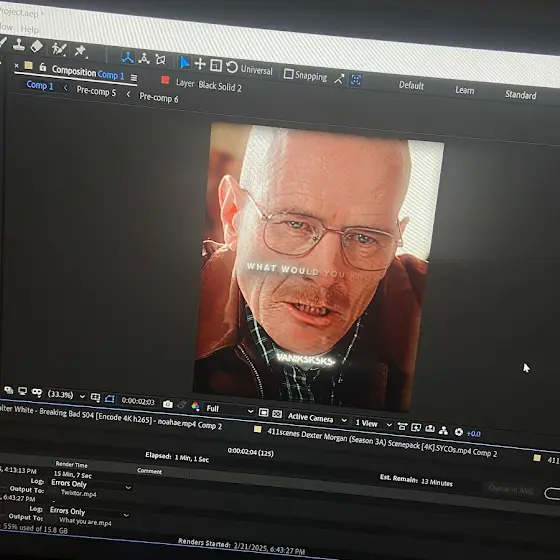
Task: Toggle the viewer lock icon
Action: coord(43,67)
